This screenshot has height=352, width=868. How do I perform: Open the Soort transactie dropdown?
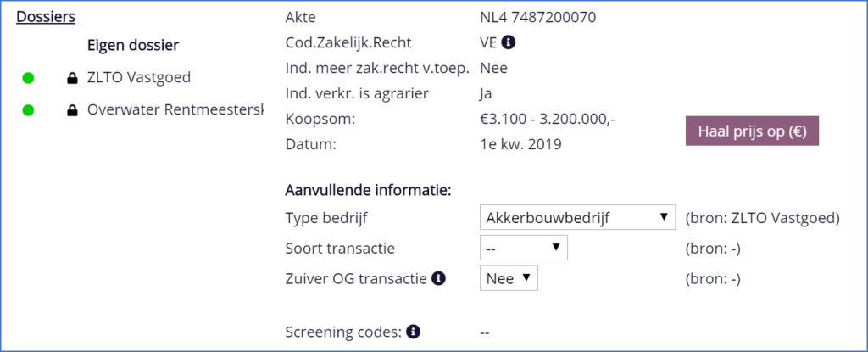click(523, 248)
